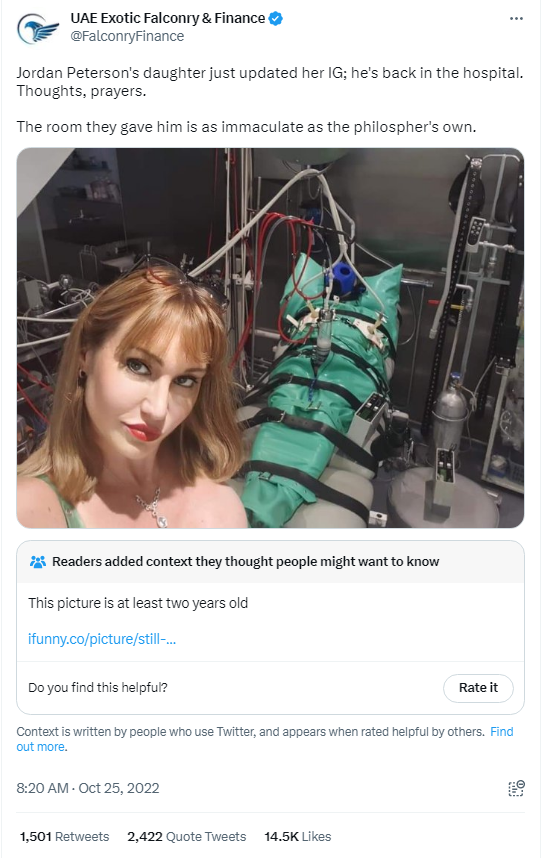Click the community notes people icon
544x858 pixels.
(38, 561)
